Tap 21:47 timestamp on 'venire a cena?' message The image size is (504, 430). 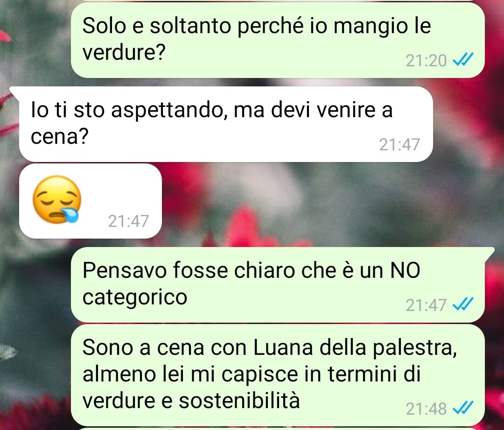[x=399, y=144]
